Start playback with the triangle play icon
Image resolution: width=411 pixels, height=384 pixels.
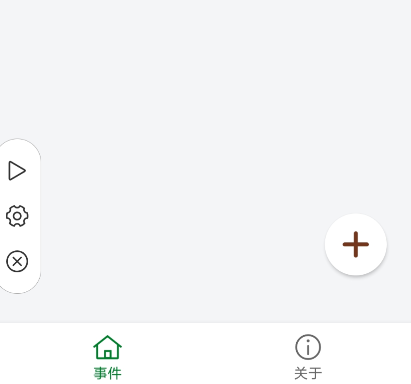[17, 171]
